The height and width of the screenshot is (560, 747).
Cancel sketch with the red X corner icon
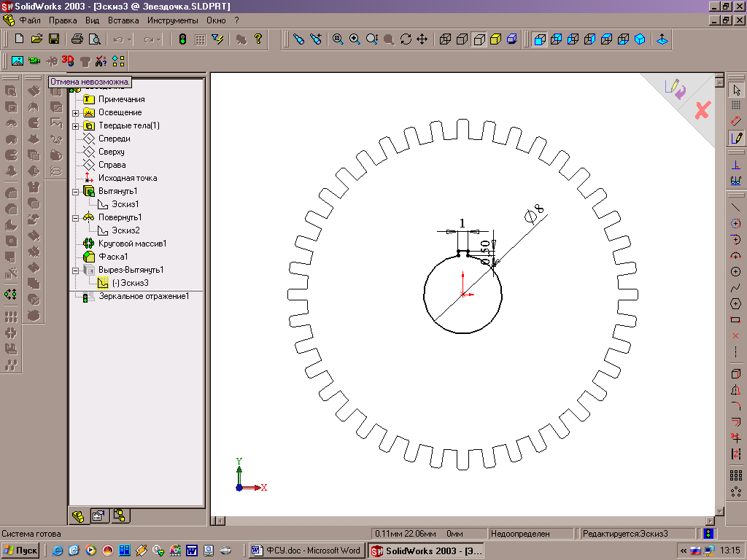click(703, 111)
